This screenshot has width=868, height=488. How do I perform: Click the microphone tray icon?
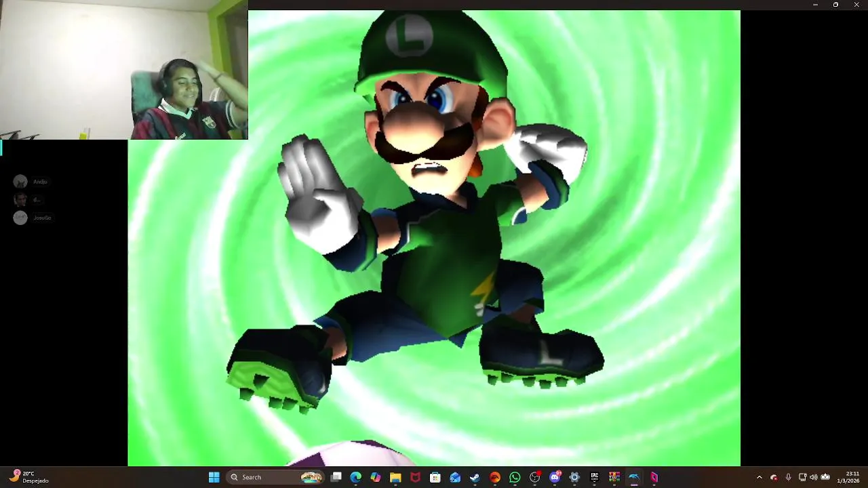point(788,477)
